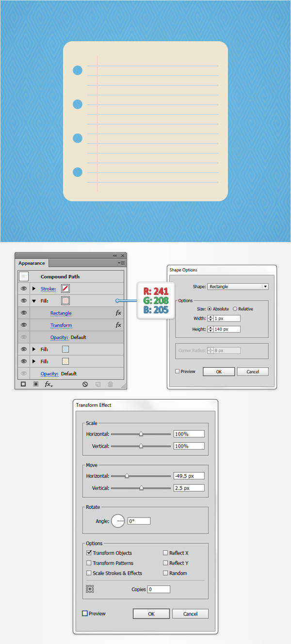Click the Move Horizontal slider handle
Screen dimensions: 291x644
(127, 476)
